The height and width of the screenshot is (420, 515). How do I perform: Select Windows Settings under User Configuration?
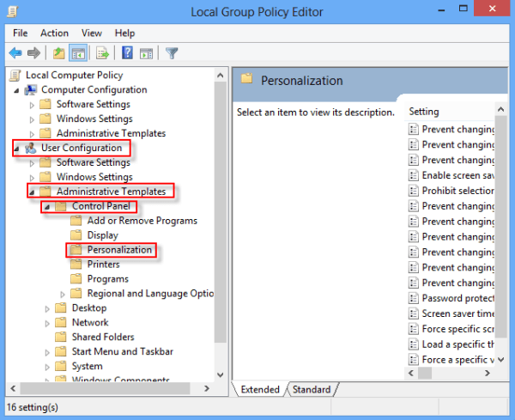94,177
